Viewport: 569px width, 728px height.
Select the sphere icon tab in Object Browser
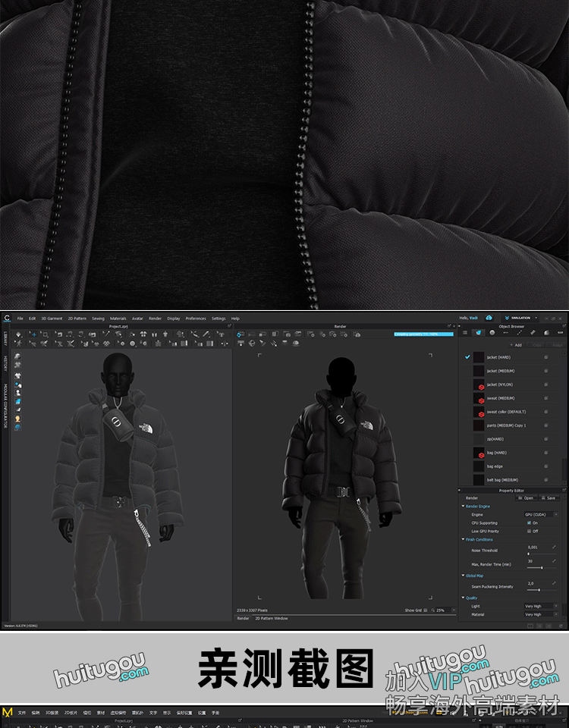click(492, 332)
